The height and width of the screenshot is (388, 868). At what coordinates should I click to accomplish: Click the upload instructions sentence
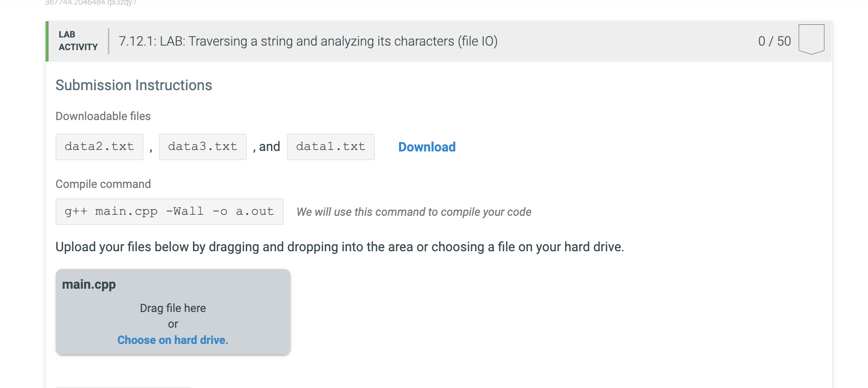click(340, 247)
